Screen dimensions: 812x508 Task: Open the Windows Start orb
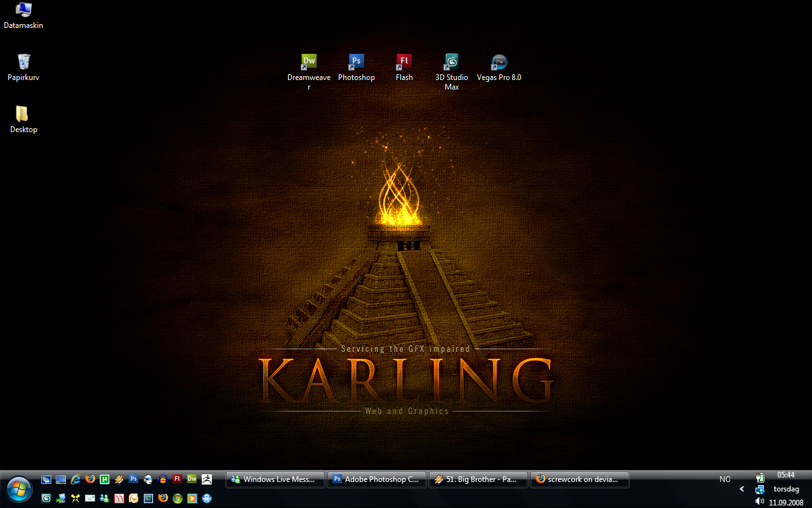tap(19, 490)
